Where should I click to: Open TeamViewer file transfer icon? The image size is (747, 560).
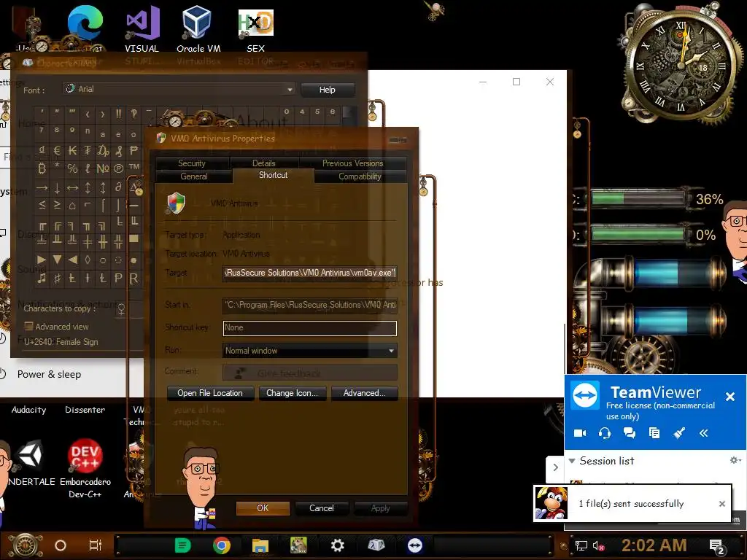pyautogui.click(x=654, y=433)
